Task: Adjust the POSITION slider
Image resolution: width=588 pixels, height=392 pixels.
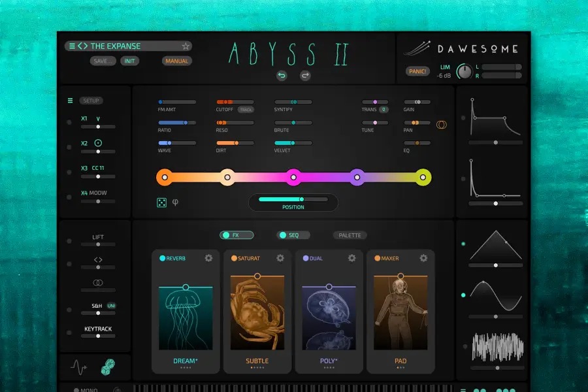Action: [293, 199]
